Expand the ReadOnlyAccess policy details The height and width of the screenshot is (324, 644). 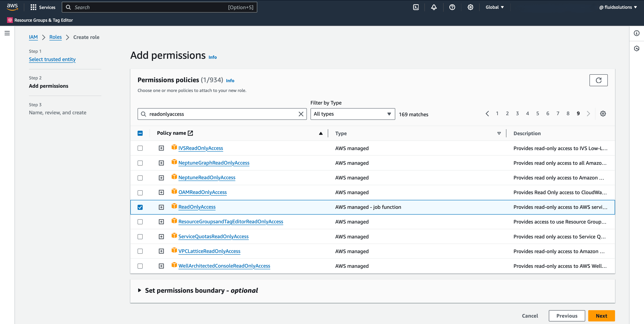pos(161,207)
